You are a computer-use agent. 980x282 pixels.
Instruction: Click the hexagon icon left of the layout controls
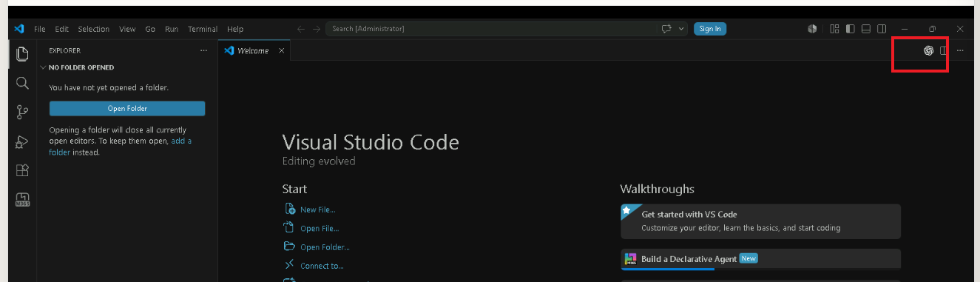(x=812, y=29)
